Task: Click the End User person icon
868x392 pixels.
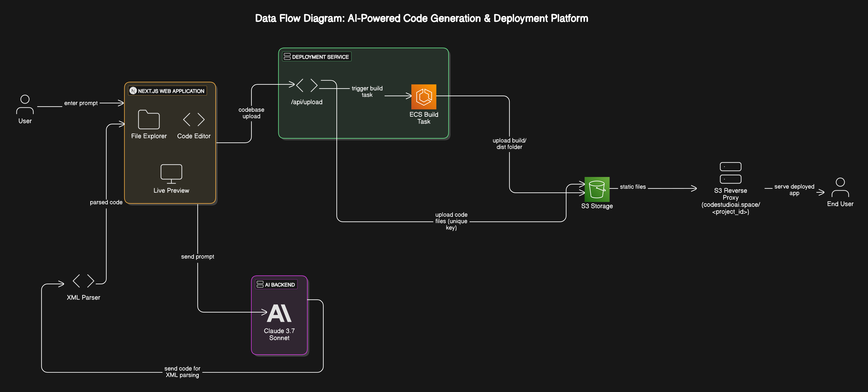Action: (x=840, y=188)
